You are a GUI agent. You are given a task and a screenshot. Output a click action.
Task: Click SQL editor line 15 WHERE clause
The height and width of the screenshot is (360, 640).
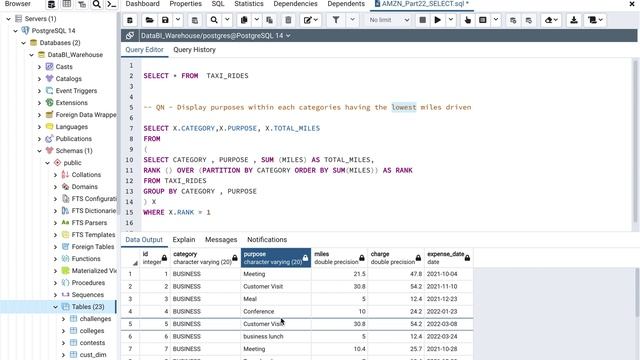tap(177, 212)
